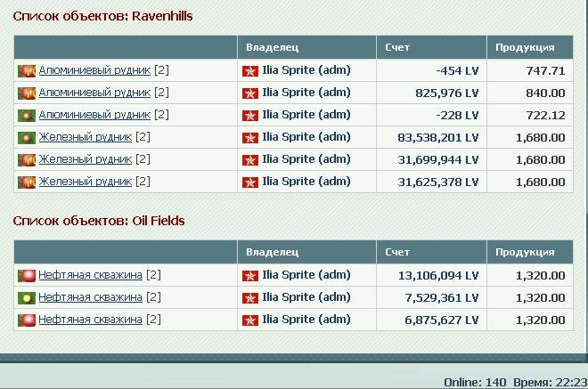
Task: Click owner Ilia Sprite (adm) in the 31,699,944 LV row
Action: [x=306, y=159]
